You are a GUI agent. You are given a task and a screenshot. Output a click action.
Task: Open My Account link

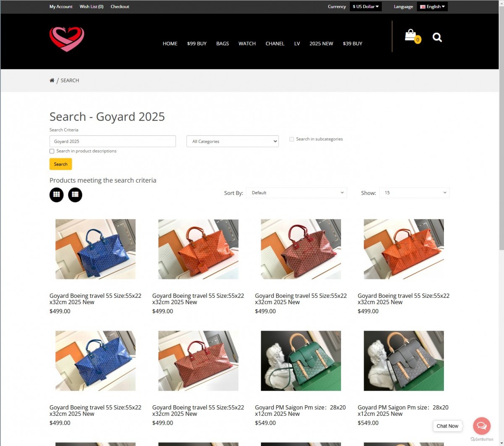tap(61, 7)
